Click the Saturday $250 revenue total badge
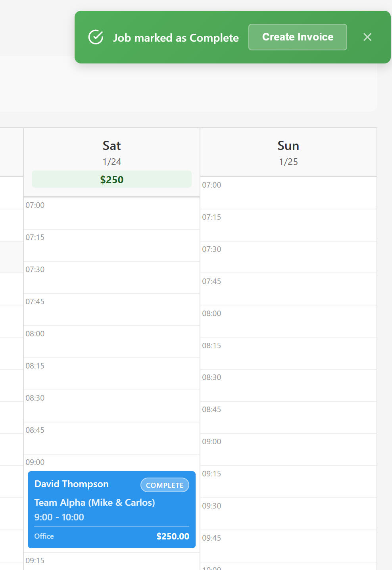This screenshot has width=392, height=570. (x=111, y=180)
